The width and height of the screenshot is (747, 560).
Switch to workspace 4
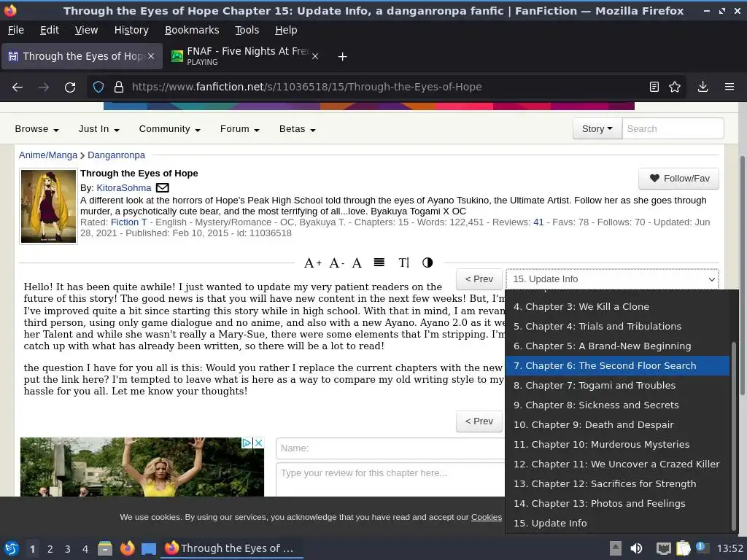(85, 549)
